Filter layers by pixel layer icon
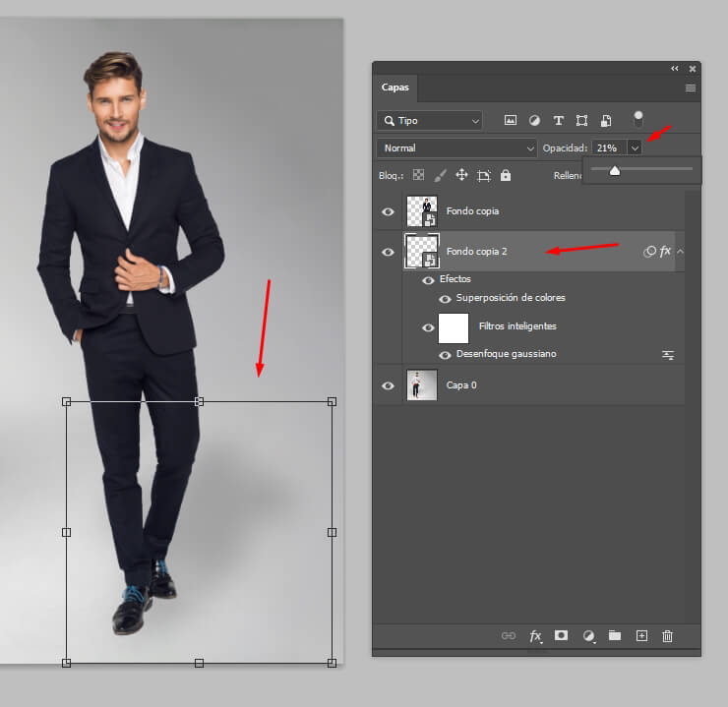 [510, 121]
